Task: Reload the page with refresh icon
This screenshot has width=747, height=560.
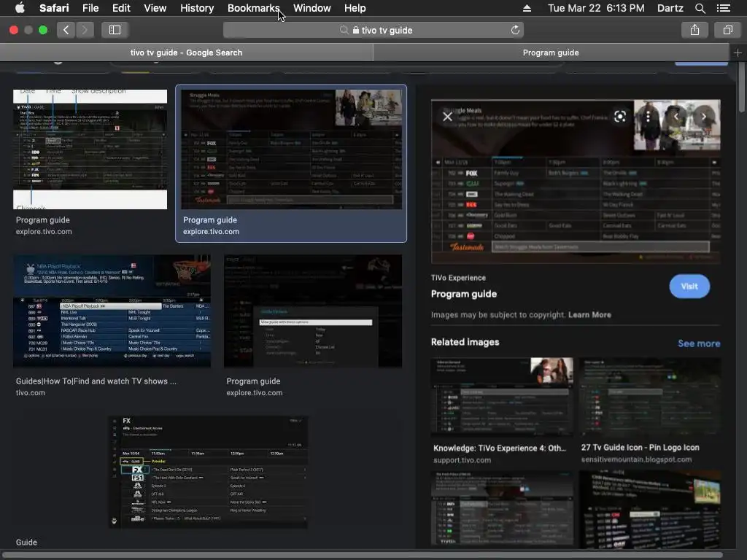Action: coord(515,30)
